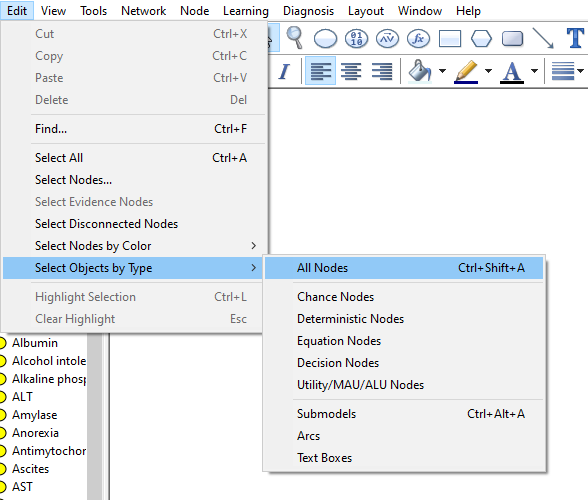This screenshot has width=588, height=500.
Task: Open the Learning menu
Action: tap(246, 11)
